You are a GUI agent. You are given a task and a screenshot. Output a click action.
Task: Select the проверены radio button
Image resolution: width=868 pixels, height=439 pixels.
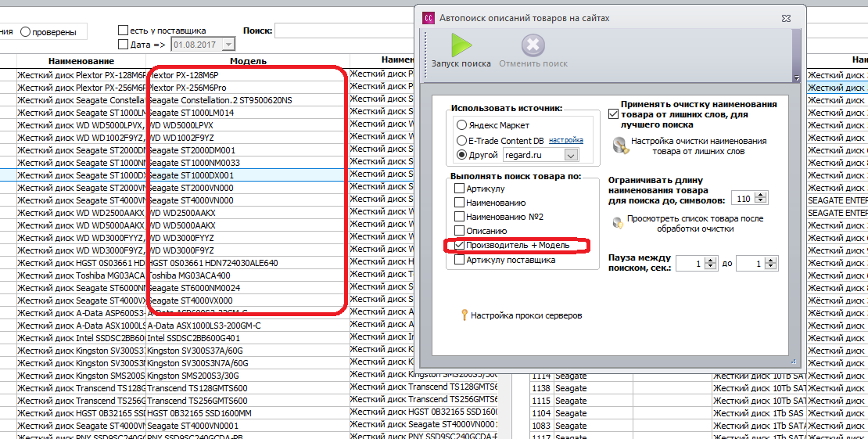[25, 32]
